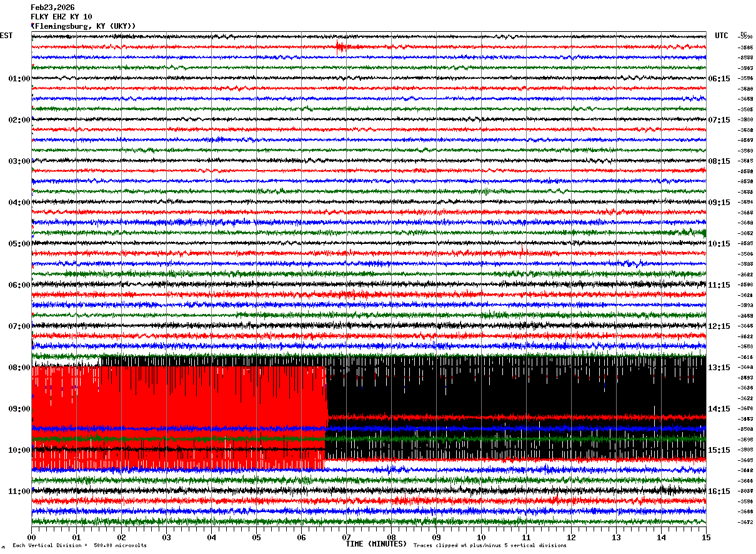
Task: Click the UTC time label '11:15'
Action: pyautogui.click(x=719, y=285)
